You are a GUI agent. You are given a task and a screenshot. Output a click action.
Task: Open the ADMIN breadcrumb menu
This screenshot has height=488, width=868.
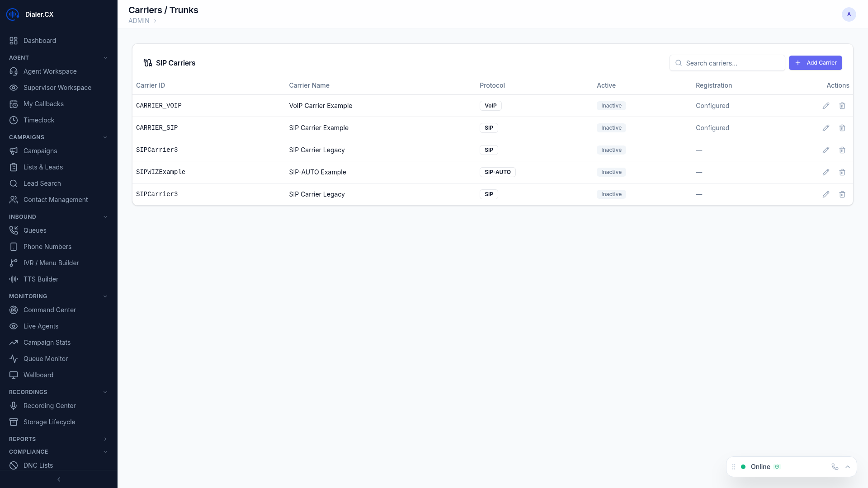pos(138,21)
